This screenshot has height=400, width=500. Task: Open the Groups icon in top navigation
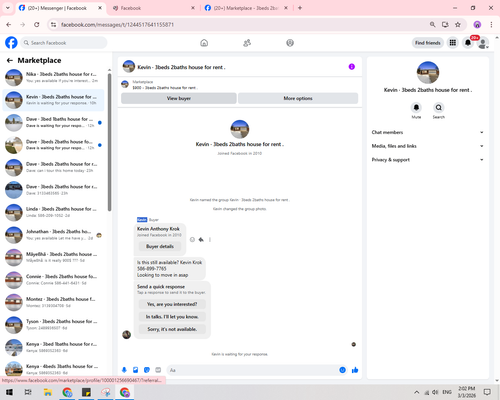290,43
